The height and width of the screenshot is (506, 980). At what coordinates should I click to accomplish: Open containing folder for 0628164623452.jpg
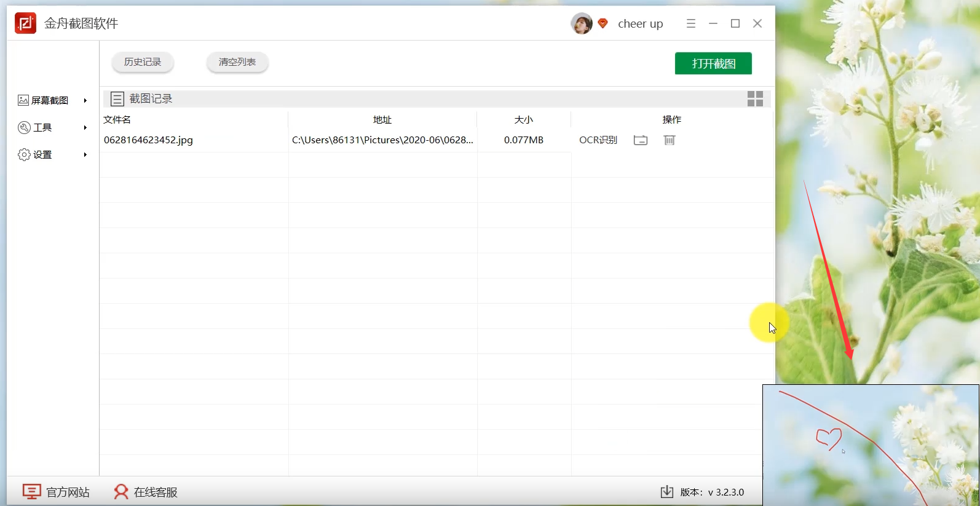[641, 140]
